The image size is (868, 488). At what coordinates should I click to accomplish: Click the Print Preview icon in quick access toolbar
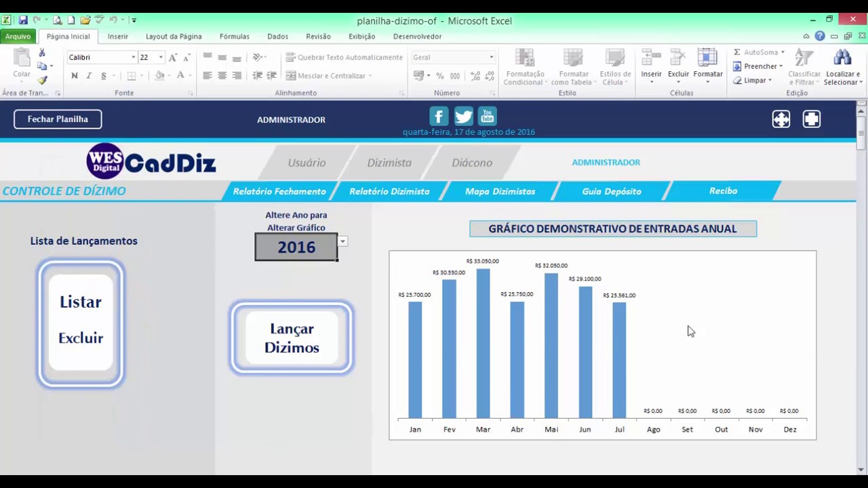58,20
